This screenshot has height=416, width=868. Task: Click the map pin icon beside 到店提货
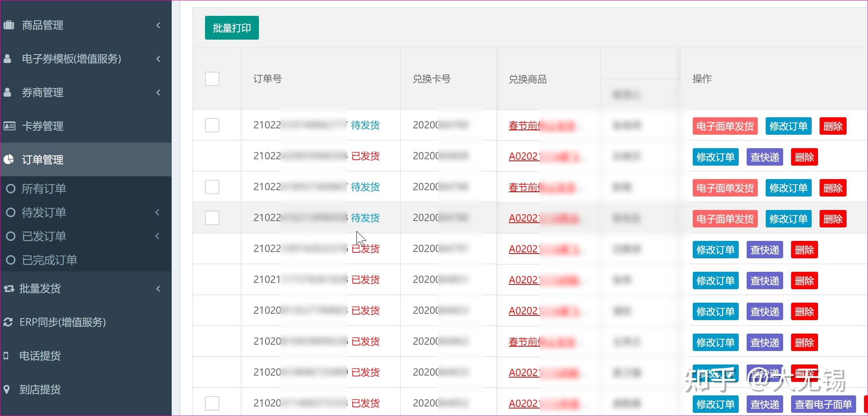[x=6, y=389]
